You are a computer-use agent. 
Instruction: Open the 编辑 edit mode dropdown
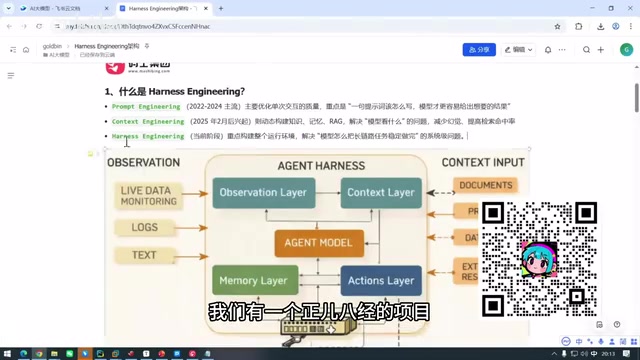(x=518, y=50)
